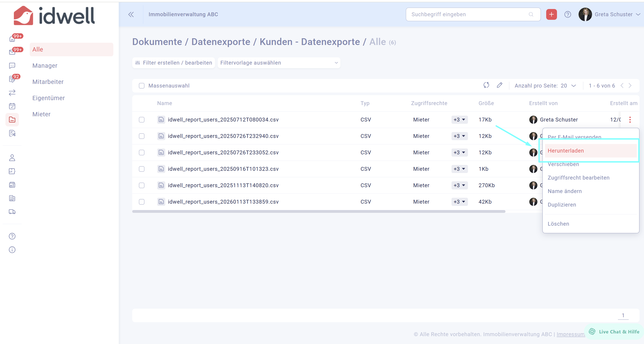The height and width of the screenshot is (344, 644).
Task: Click Filter erstellen / bearbeiten button
Action: click(174, 63)
